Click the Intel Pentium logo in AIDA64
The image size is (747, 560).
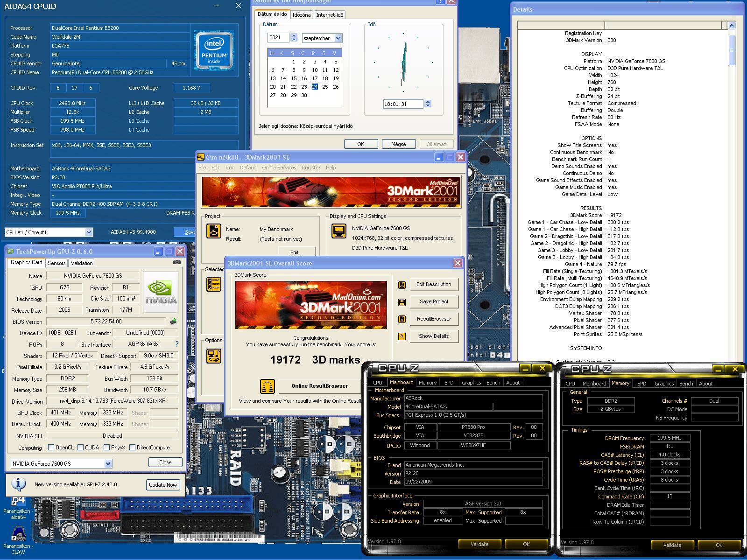pyautogui.click(x=214, y=50)
